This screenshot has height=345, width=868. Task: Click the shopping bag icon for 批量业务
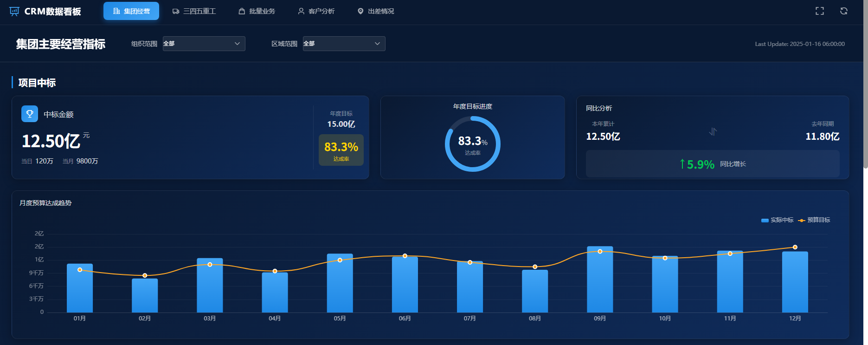242,11
